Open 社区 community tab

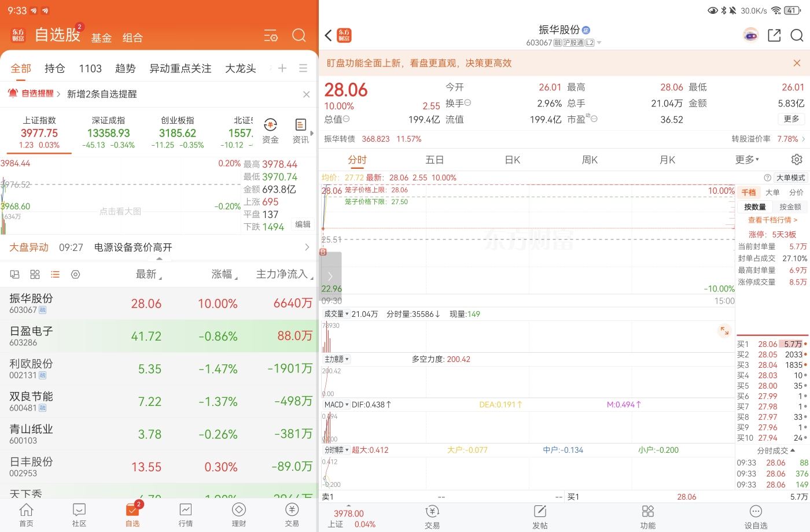[x=79, y=515]
